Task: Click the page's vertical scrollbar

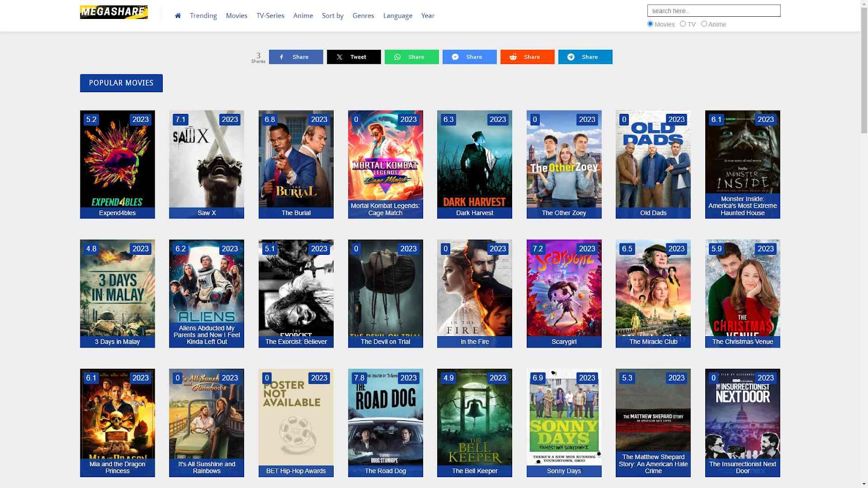Action: [x=864, y=70]
